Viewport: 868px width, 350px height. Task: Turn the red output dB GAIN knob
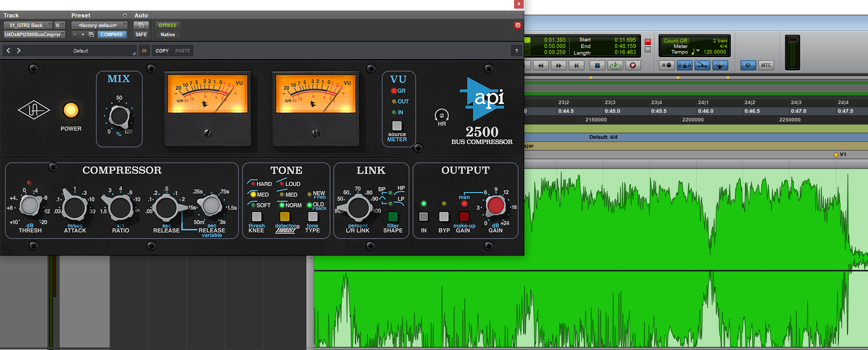coord(495,206)
